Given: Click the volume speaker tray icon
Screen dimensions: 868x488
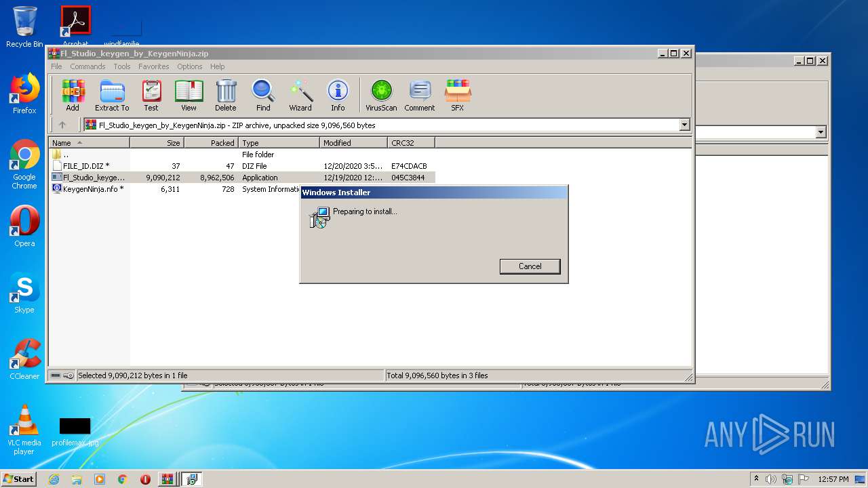Looking at the screenshot, I should point(771,479).
